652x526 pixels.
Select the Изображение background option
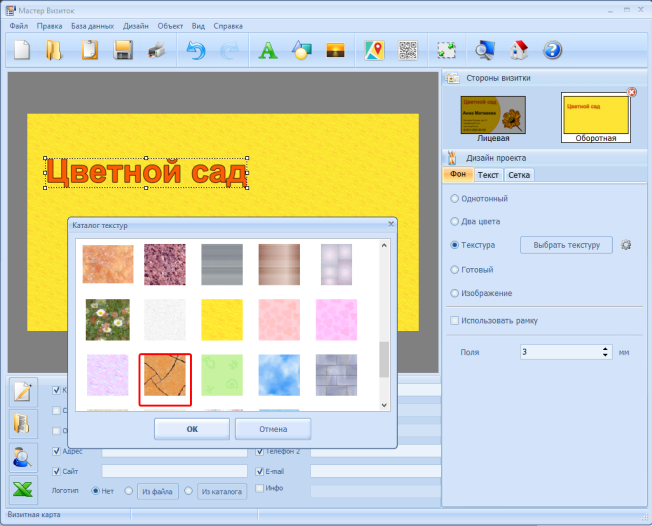454,293
